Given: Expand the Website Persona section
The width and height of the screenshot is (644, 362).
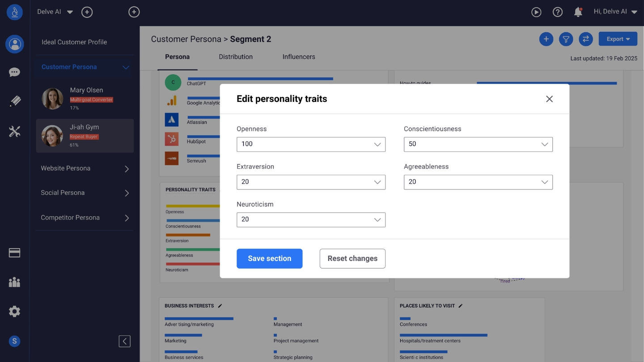Looking at the screenshot, I should 85,168.
